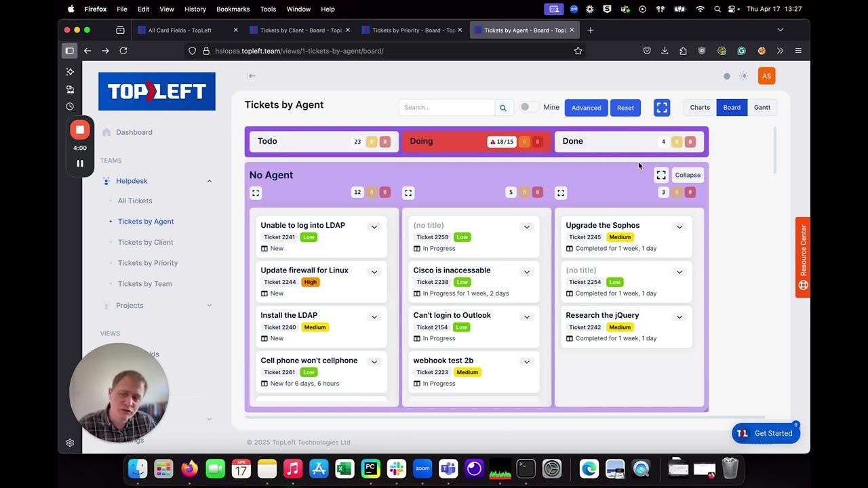
Task: Stop the screen recording red button
Action: 80,129
